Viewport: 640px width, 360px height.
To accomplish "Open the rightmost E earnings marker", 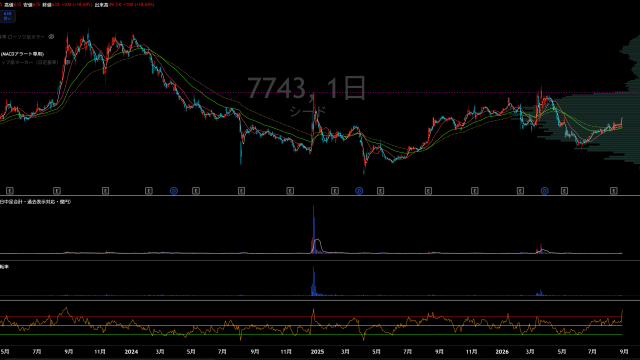I will pyautogui.click(x=613, y=191).
